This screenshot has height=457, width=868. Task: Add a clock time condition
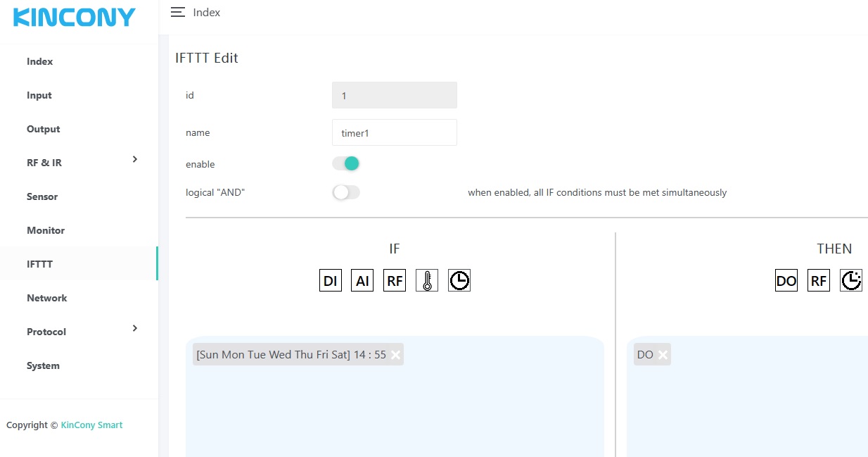tap(459, 280)
